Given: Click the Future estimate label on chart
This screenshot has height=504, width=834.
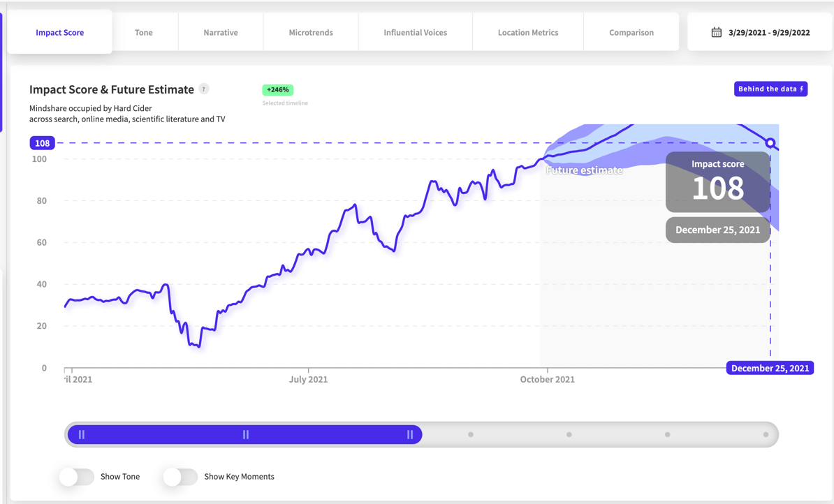Looking at the screenshot, I should [x=585, y=170].
